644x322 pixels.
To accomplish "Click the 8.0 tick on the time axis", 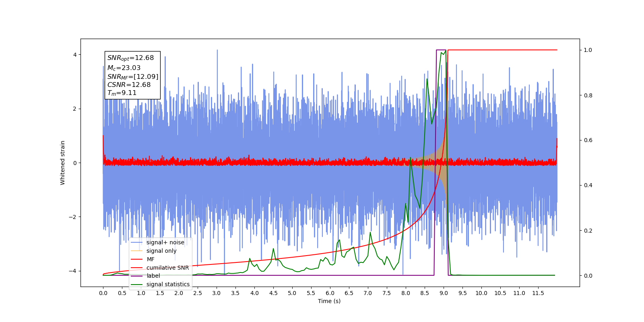I will [x=406, y=293].
